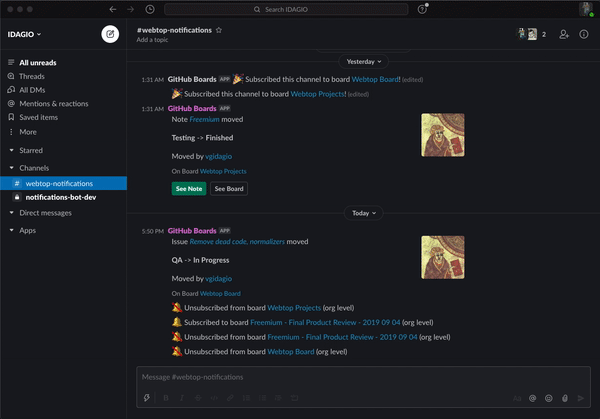Open the IDAGIO workspace menu

tap(24, 34)
